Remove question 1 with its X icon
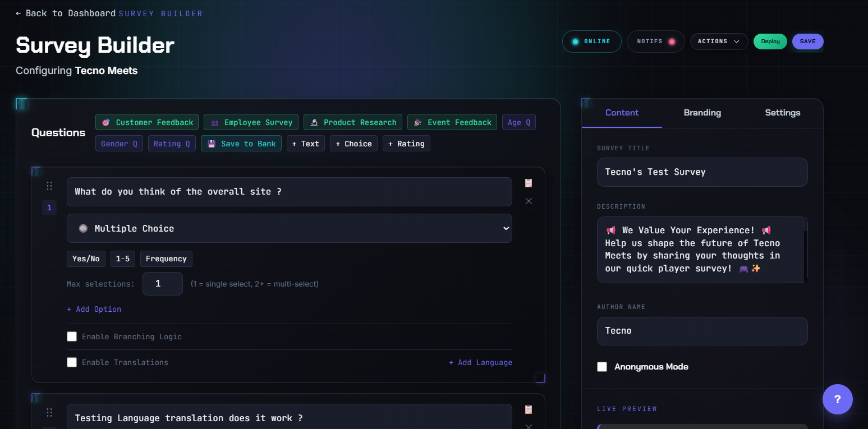Screen dimensions: 868x429 tap(529, 201)
